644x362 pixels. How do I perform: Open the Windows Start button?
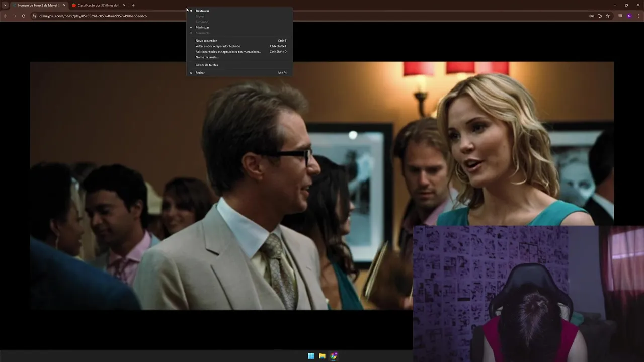pyautogui.click(x=311, y=356)
